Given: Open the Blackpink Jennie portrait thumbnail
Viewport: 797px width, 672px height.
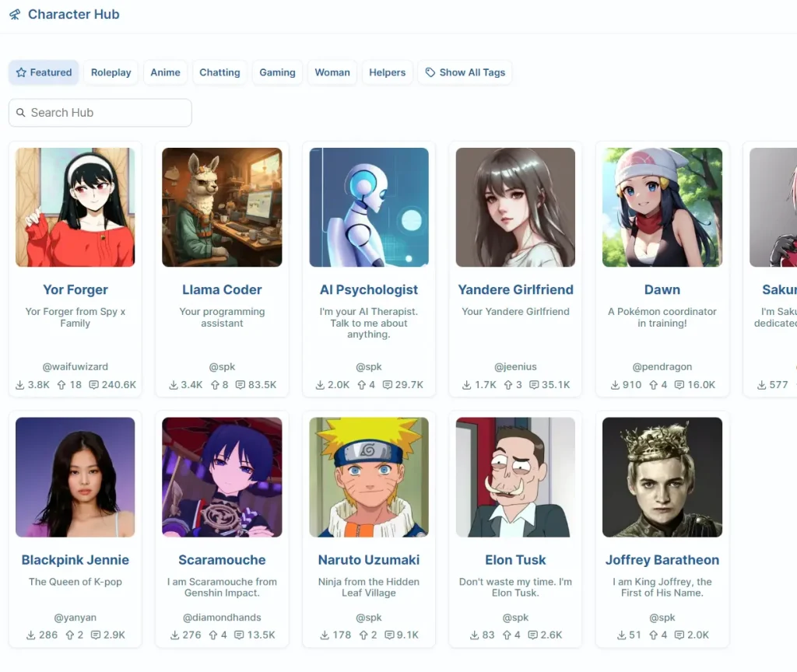Looking at the screenshot, I should (x=75, y=478).
